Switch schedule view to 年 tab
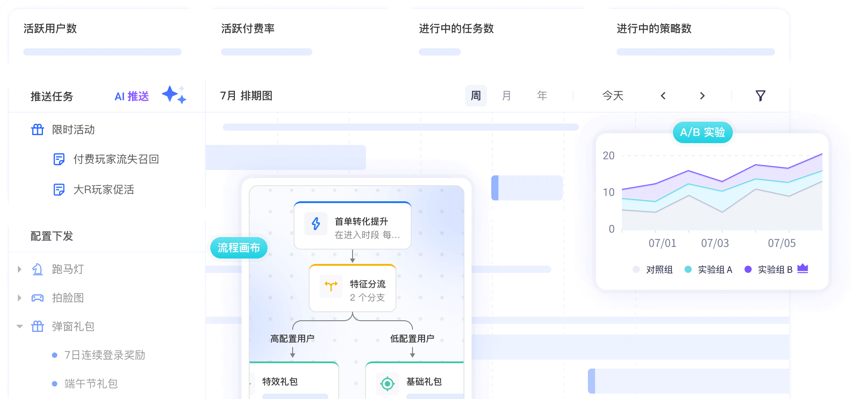Screen dimensions: 868x399 click(x=542, y=96)
